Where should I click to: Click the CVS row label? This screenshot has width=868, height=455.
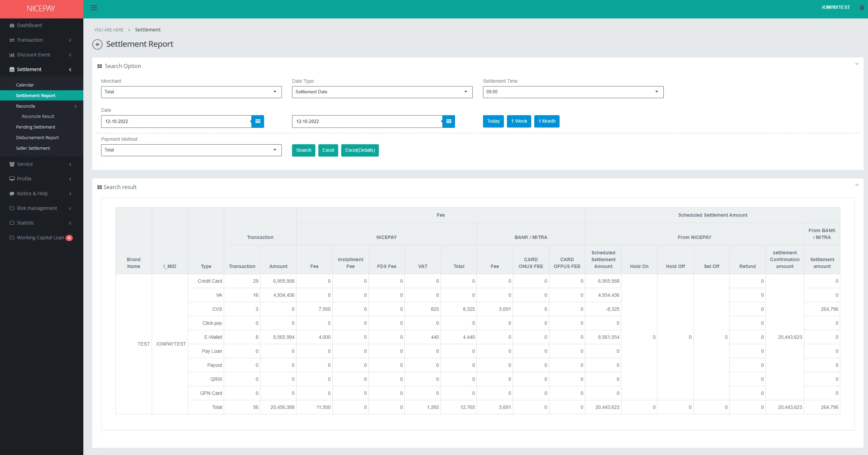217,309
